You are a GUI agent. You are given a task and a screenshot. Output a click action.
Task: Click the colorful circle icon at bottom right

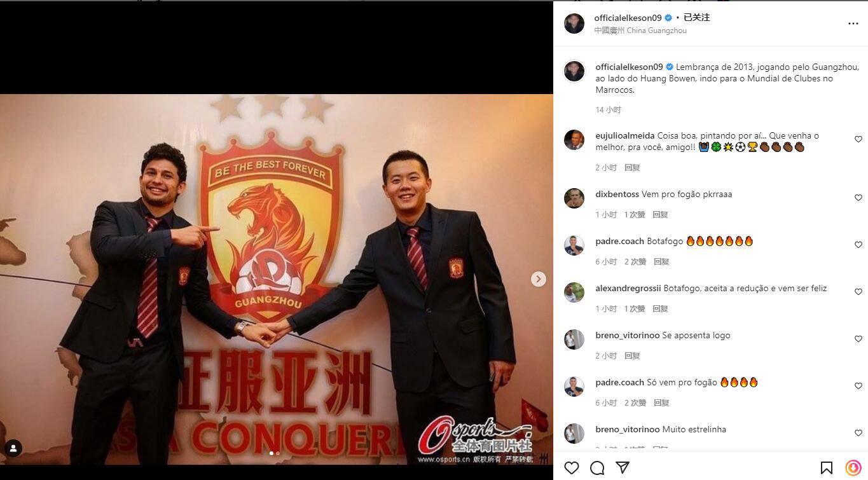(x=853, y=468)
